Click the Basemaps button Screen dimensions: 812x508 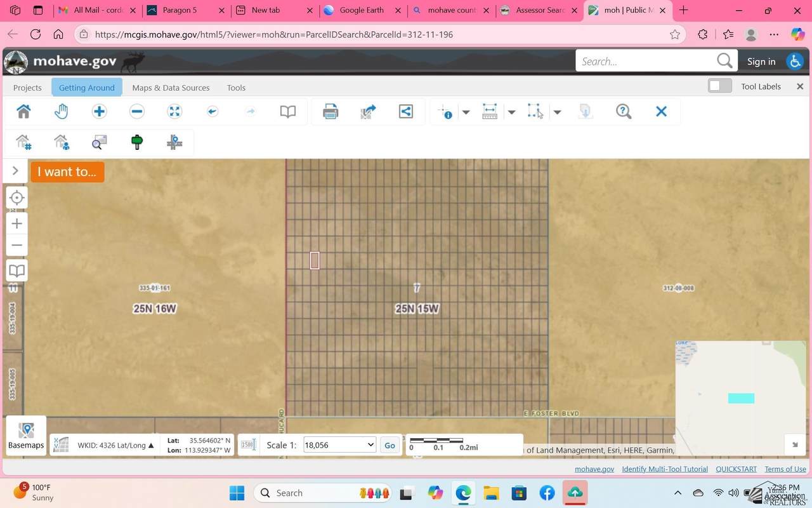pyautogui.click(x=26, y=436)
